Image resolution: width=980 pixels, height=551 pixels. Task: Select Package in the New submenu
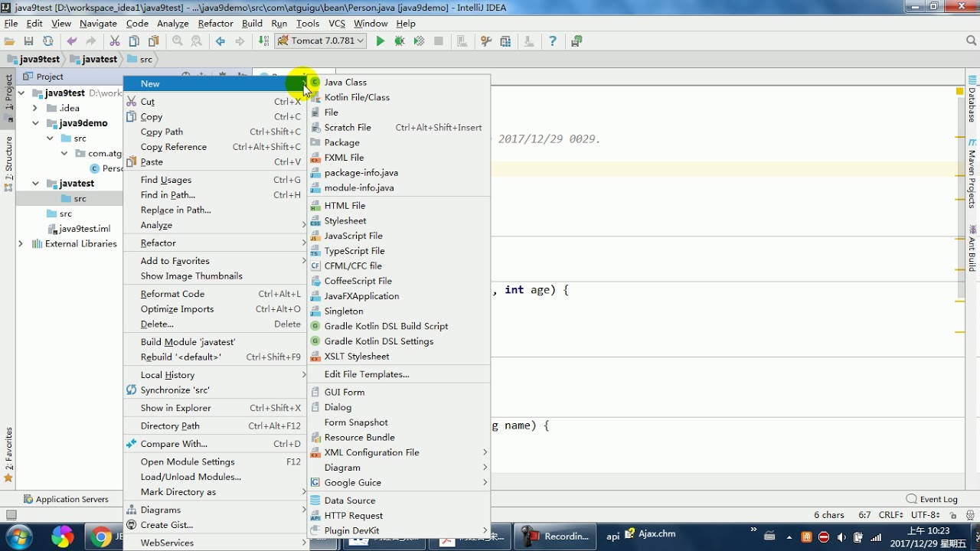(399, 142)
